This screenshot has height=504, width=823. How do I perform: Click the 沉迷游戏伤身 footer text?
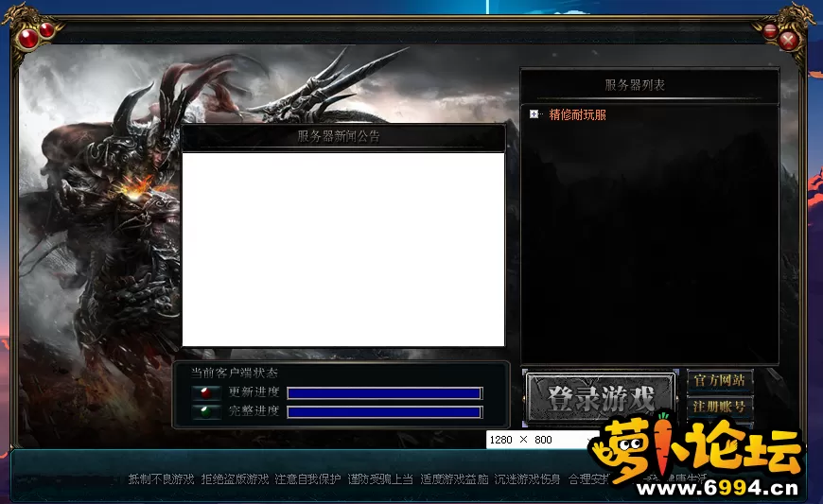point(527,478)
